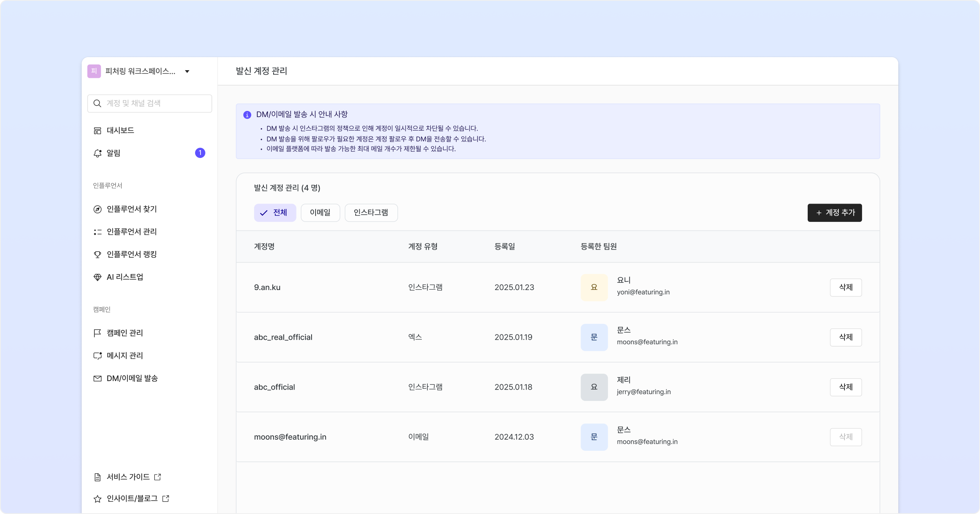Screen dimensions: 980x514
Task: Open the 서비스 가이드 link
Action: click(128, 477)
